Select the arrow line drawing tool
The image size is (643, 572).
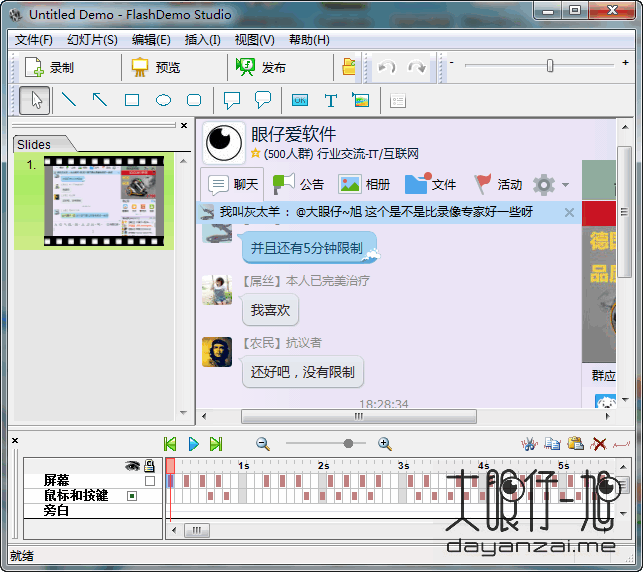(100, 100)
